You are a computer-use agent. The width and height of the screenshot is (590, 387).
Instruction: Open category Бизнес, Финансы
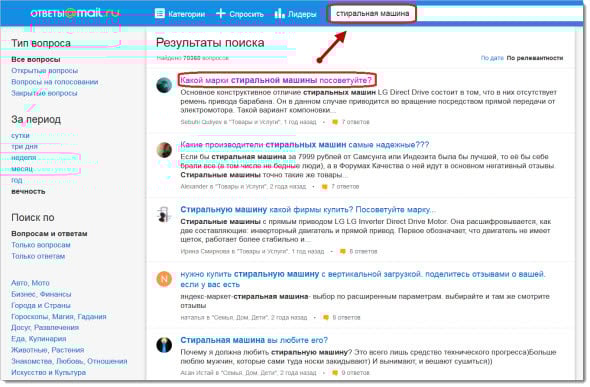coord(41,294)
